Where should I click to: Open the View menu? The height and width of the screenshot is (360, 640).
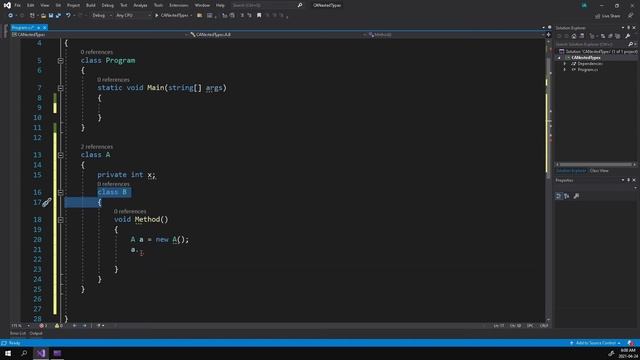[x=44, y=5]
